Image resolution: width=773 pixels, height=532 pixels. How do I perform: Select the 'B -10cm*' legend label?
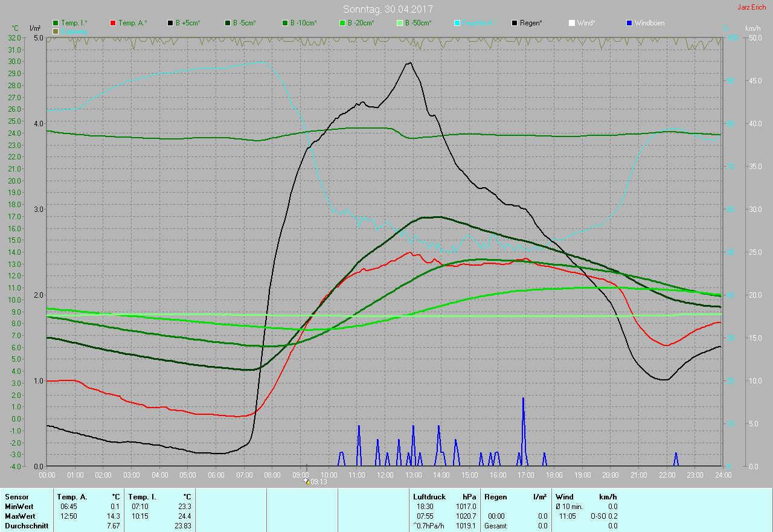point(304,23)
